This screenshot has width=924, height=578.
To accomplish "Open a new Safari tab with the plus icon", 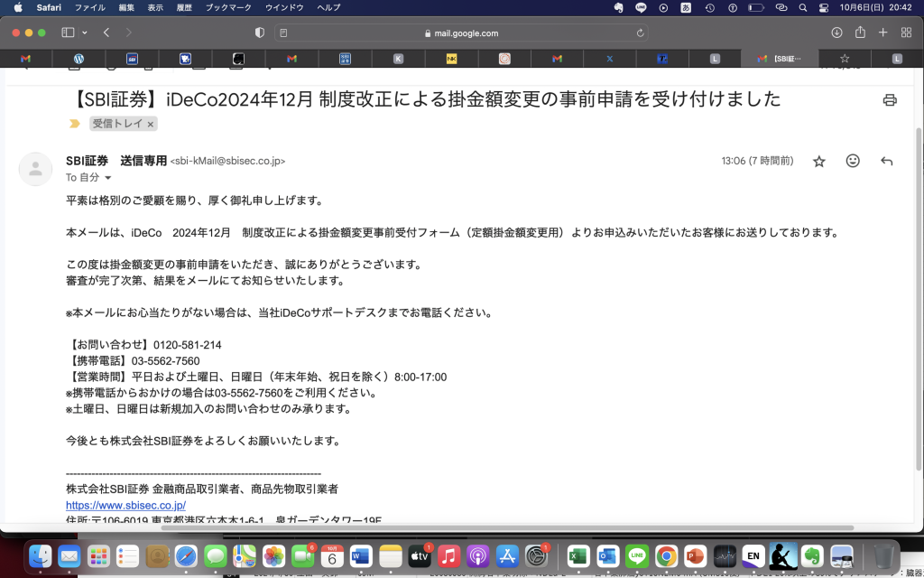I will click(882, 33).
